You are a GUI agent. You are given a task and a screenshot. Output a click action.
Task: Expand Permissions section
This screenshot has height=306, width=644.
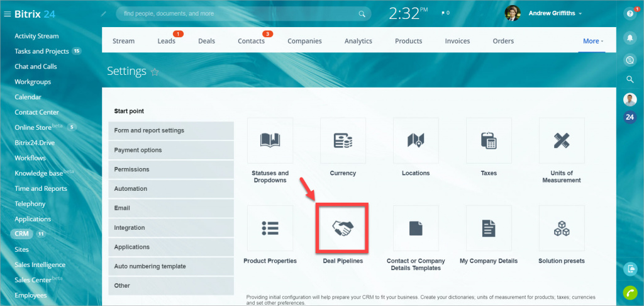coord(171,169)
